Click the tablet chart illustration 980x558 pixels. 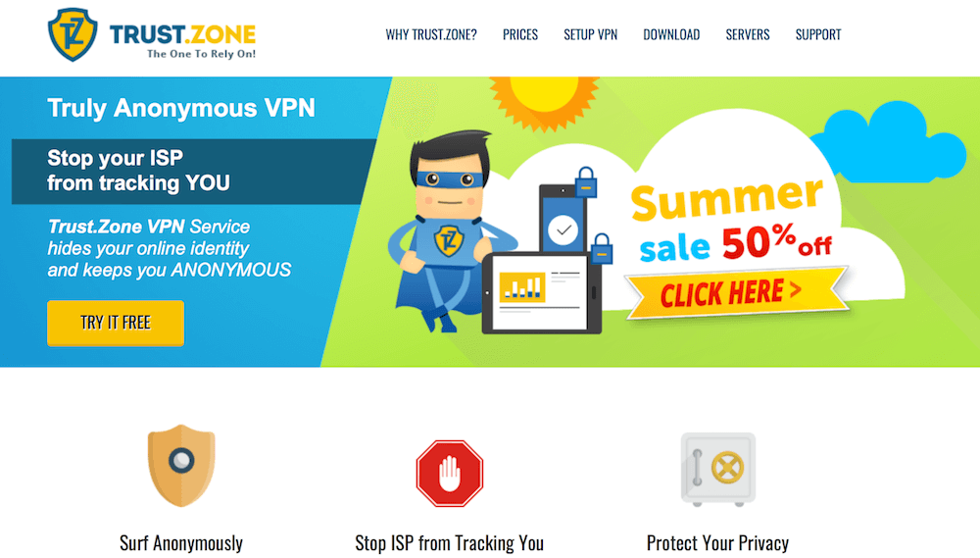[541, 293]
